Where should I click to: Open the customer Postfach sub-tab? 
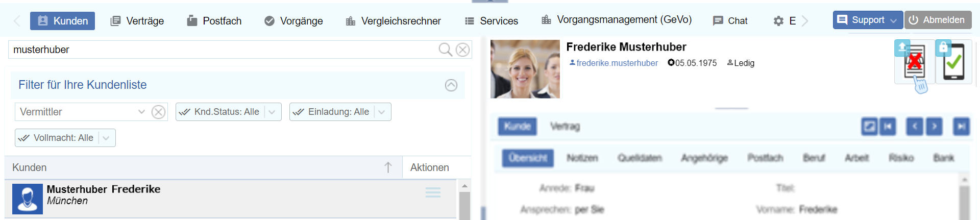765,158
